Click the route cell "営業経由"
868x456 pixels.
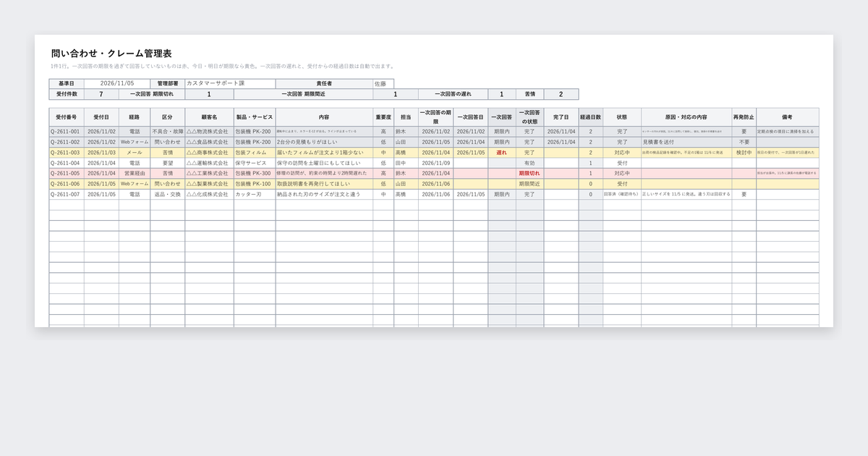pyautogui.click(x=135, y=174)
